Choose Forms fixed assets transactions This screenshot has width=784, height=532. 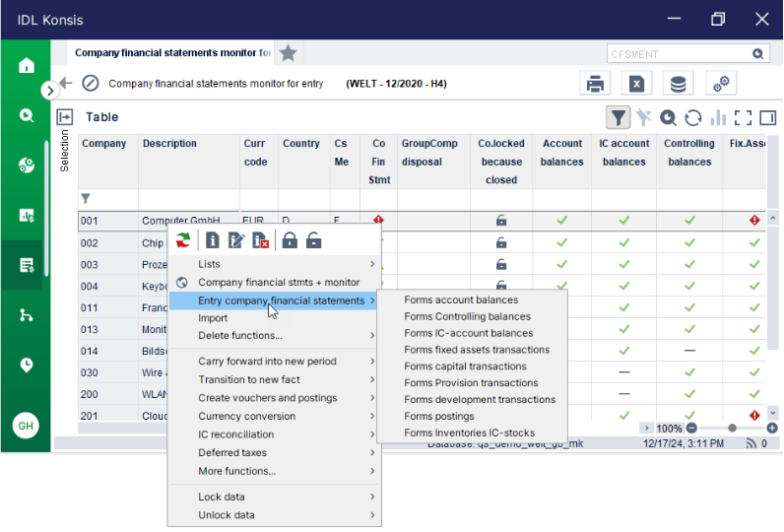tap(473, 350)
